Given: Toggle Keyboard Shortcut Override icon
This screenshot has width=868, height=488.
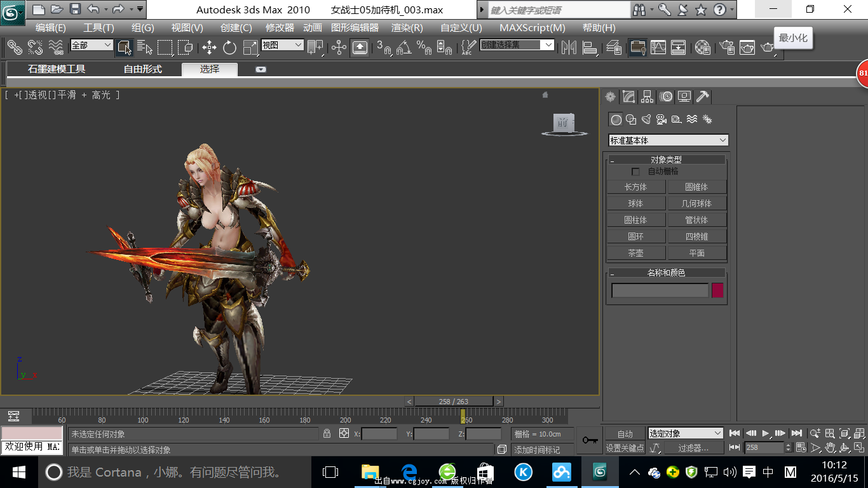Looking at the screenshot, I should coord(360,47).
